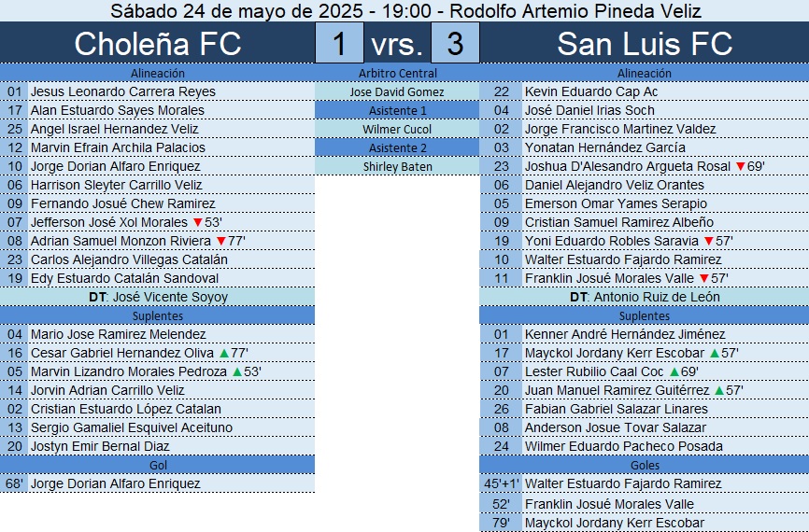The width and height of the screenshot is (809, 532).
Task: Click green arrow beside Cesar Gabriel Hernandez Oliva
Action: point(223,353)
